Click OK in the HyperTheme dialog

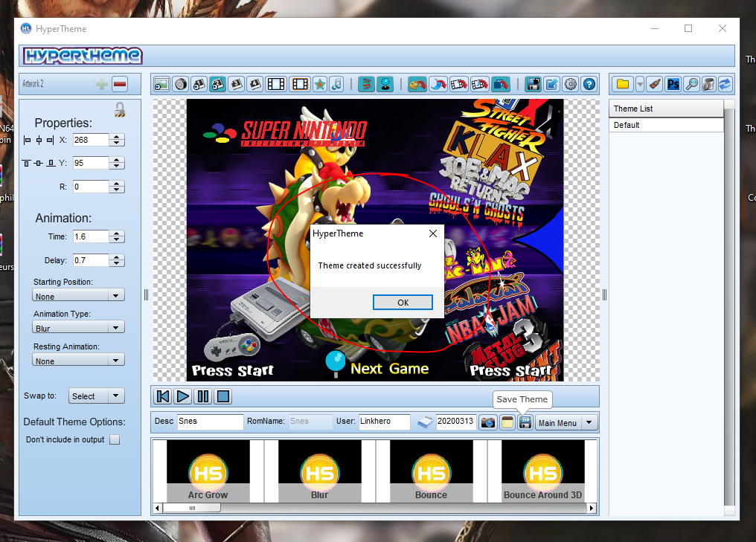click(x=403, y=303)
